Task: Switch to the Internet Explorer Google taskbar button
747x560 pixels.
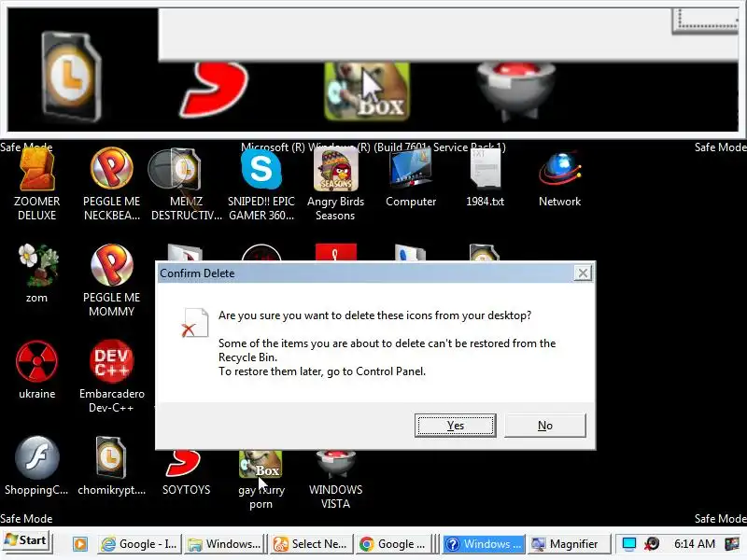Action: click(x=139, y=544)
